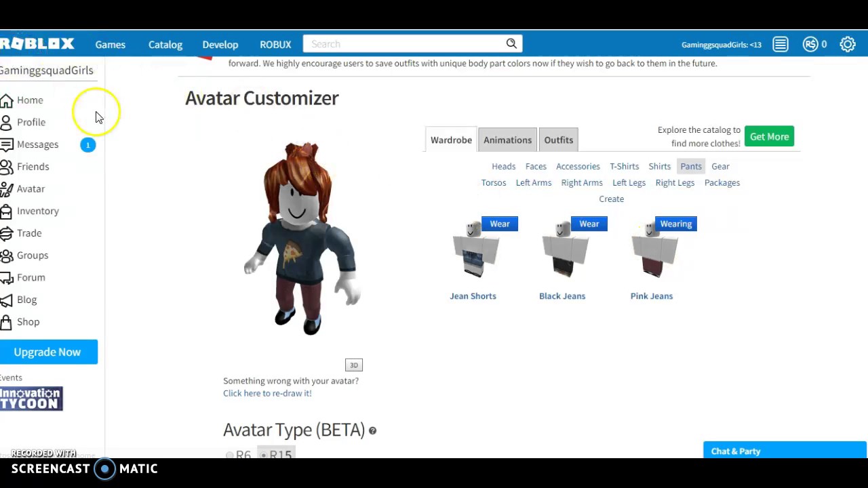Open the ROBUX menu
This screenshot has height=488, width=868.
pos(275,44)
